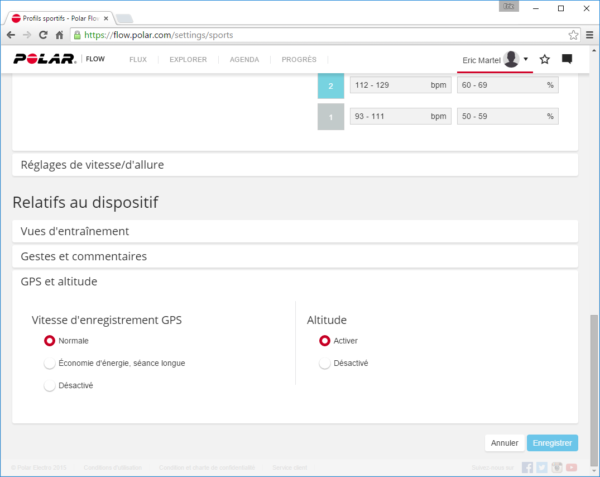
Task: Select the Normale GPS recording rate
Action: click(49, 340)
